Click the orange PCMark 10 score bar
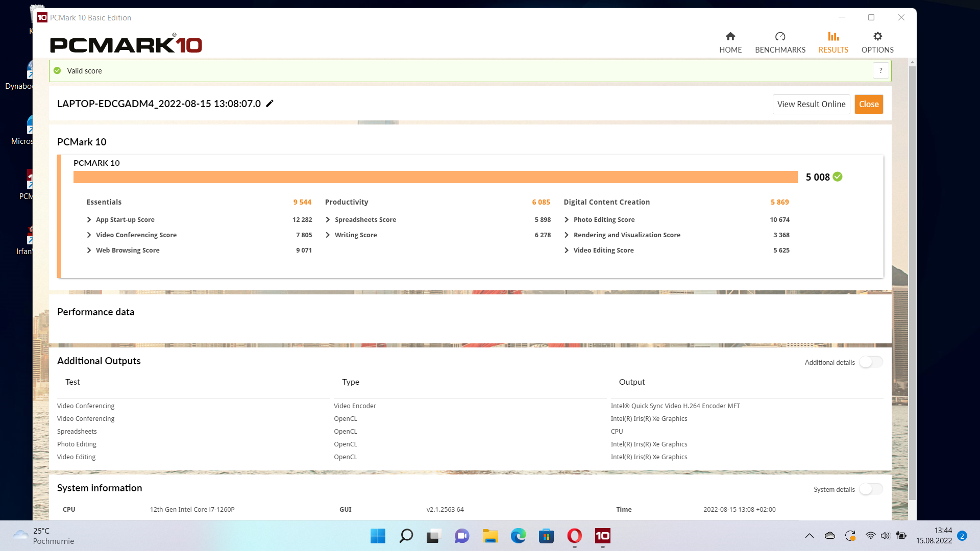 pos(435,177)
